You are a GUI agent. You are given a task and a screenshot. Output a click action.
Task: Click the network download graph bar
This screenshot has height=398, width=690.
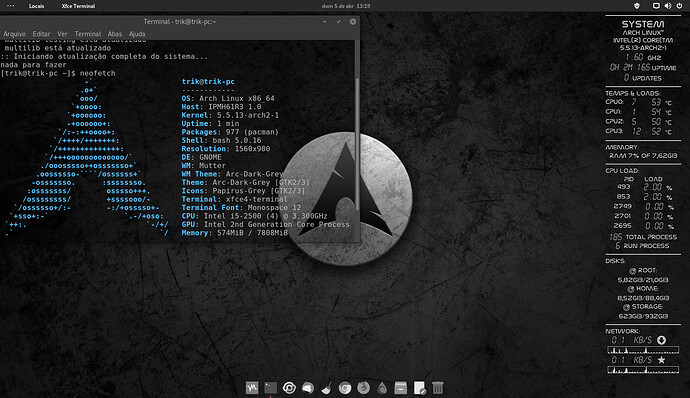(x=643, y=350)
